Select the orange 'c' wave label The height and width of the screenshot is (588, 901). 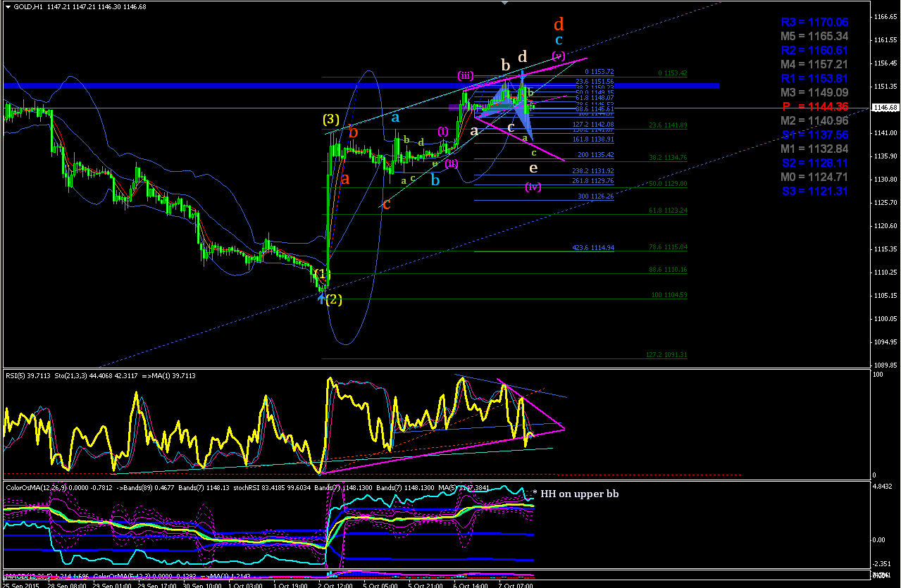click(x=386, y=204)
